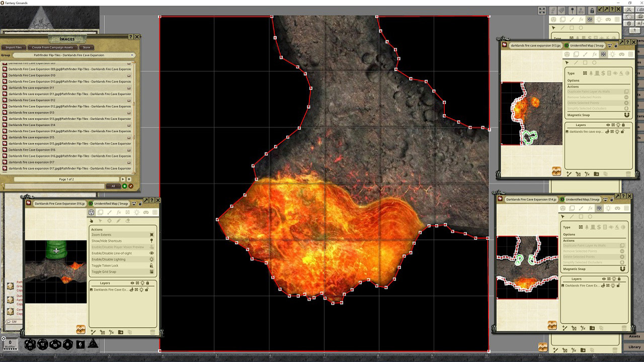This screenshot has height=362, width=644.
Task: Enable Line-of-sight from the Actions list
Action: pos(112,253)
